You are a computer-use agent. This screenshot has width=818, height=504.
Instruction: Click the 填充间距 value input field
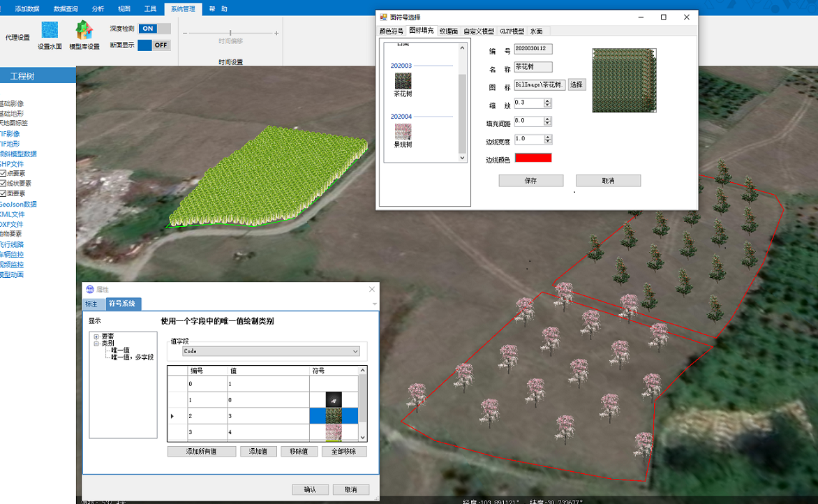[528, 121]
